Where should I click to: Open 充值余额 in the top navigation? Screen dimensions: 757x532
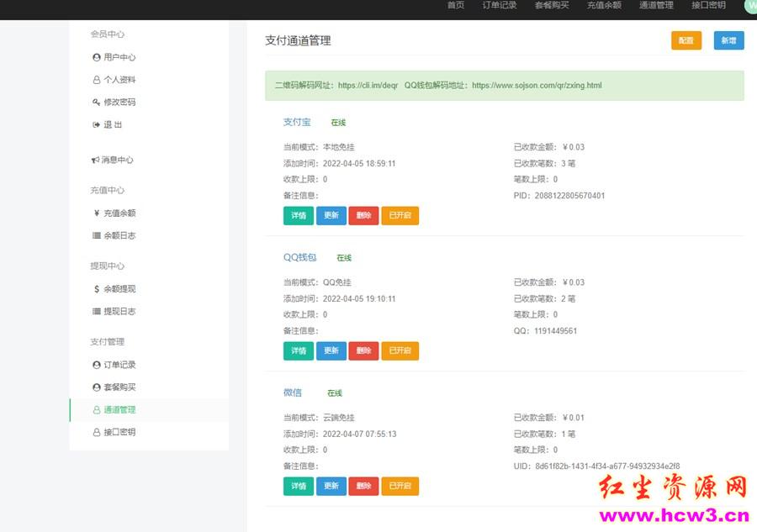[x=604, y=5]
